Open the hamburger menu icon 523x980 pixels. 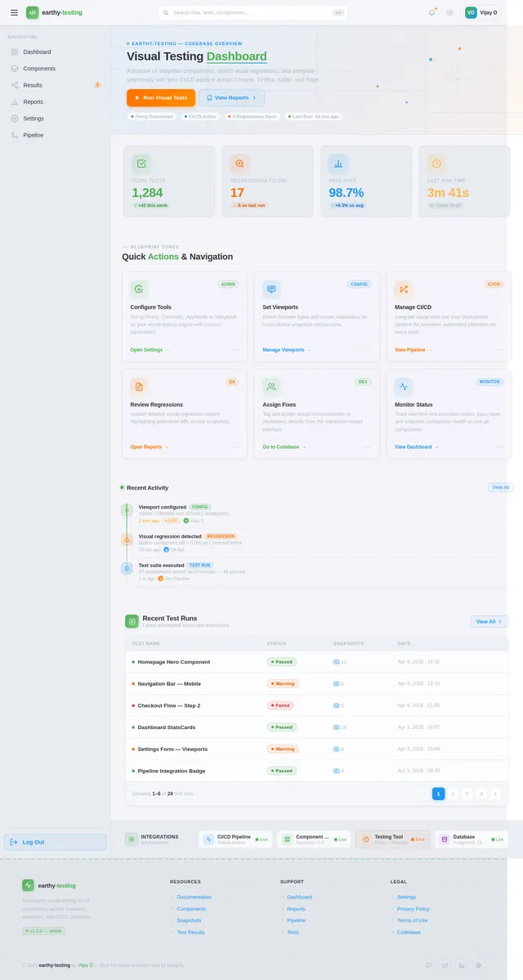click(x=14, y=12)
